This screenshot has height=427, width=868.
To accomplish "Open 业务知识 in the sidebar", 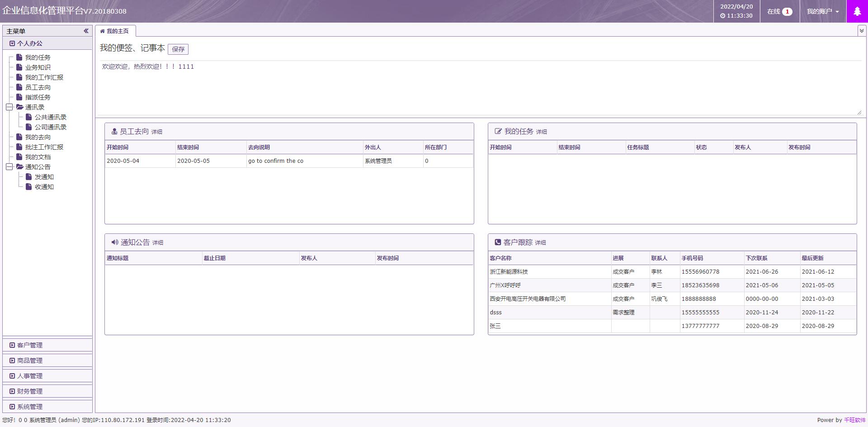I will [38, 67].
